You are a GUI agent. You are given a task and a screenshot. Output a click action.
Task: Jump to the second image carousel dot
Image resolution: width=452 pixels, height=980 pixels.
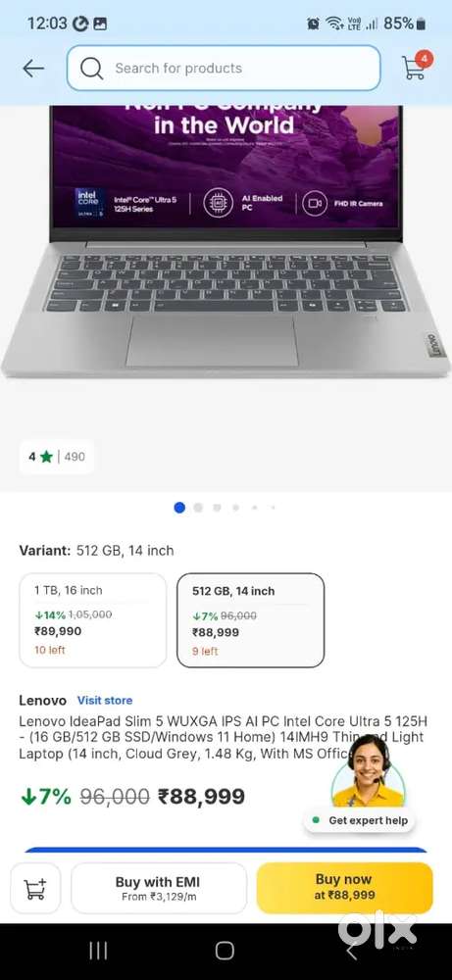click(198, 508)
